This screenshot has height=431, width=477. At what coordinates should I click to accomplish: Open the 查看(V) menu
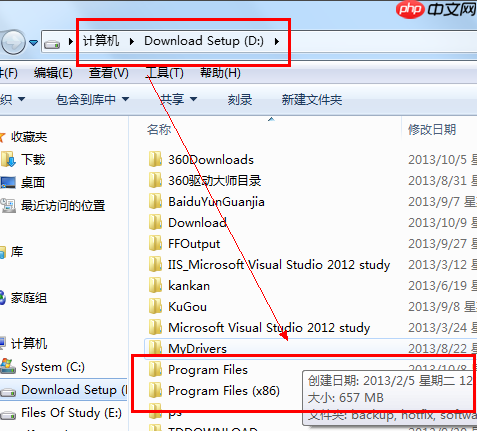[x=109, y=73]
